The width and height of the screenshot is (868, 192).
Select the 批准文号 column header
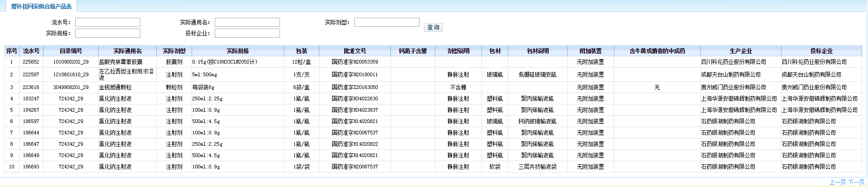pyautogui.click(x=355, y=51)
